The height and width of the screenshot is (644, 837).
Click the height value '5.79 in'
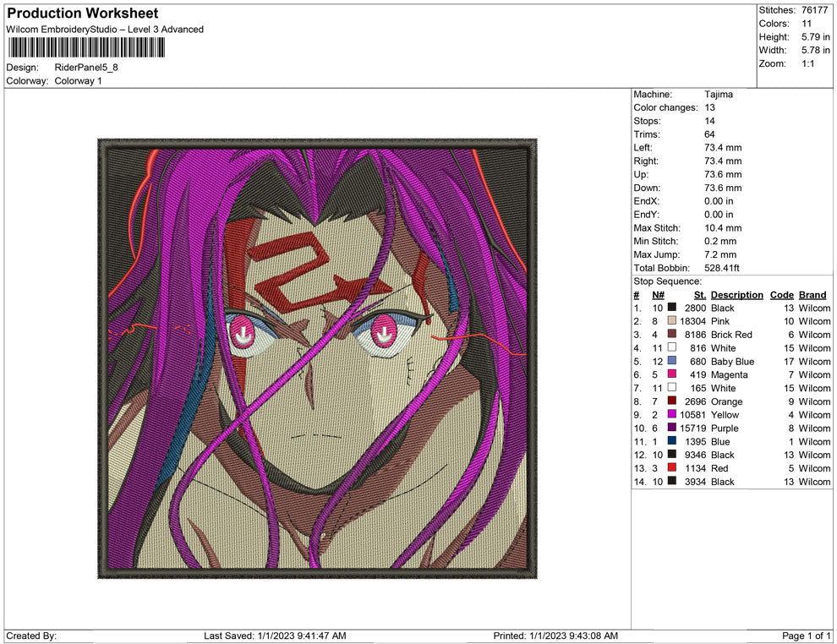click(816, 37)
